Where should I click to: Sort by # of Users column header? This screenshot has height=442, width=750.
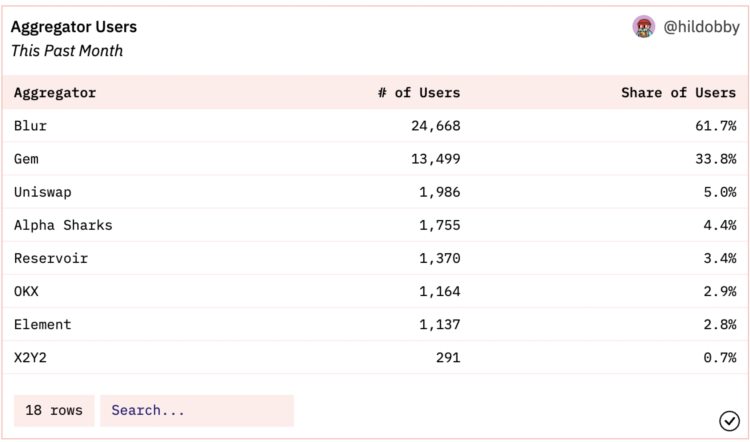coord(419,93)
